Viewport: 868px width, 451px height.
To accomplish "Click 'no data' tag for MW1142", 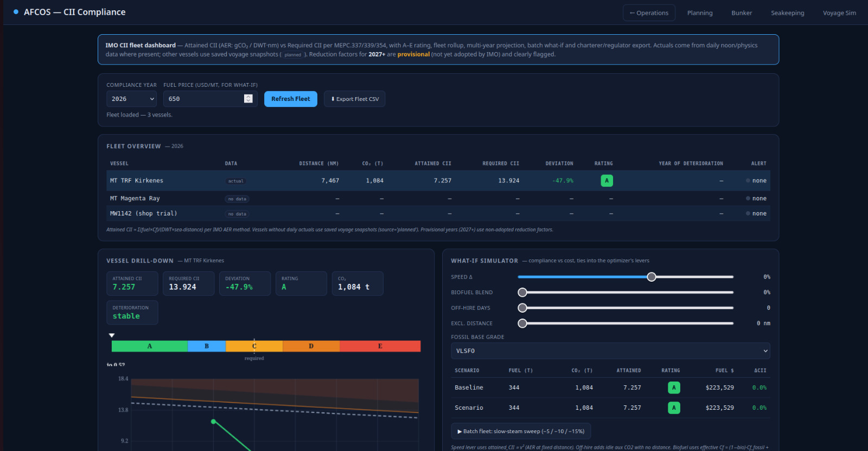I will pos(237,214).
